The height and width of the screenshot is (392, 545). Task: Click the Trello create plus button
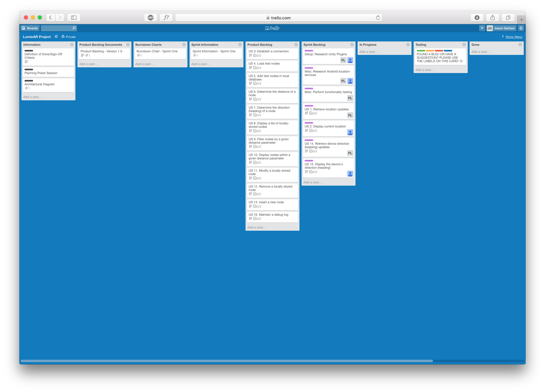482,28
